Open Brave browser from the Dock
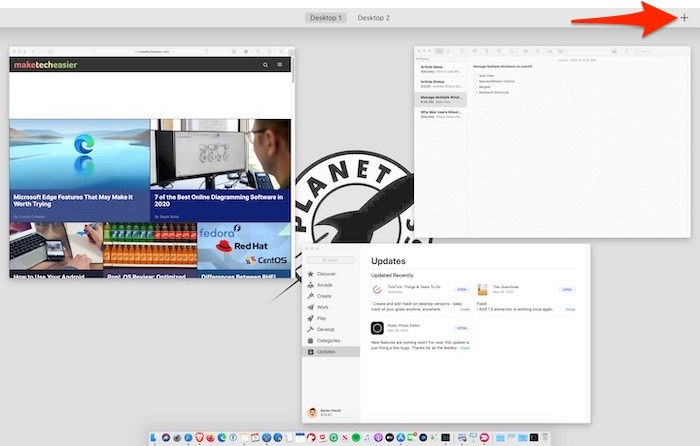This screenshot has width=700, height=446. 199,438
